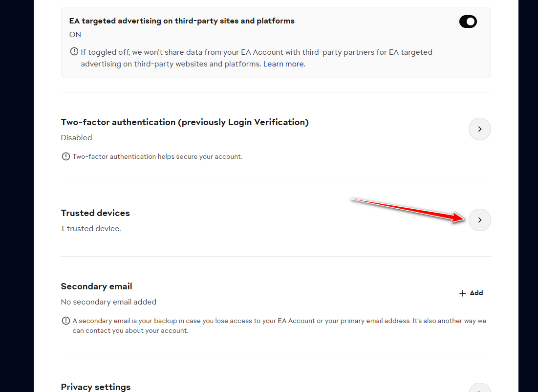This screenshot has height=392, width=538.
Task: Select the Privacy settings heading
Action: (96, 387)
